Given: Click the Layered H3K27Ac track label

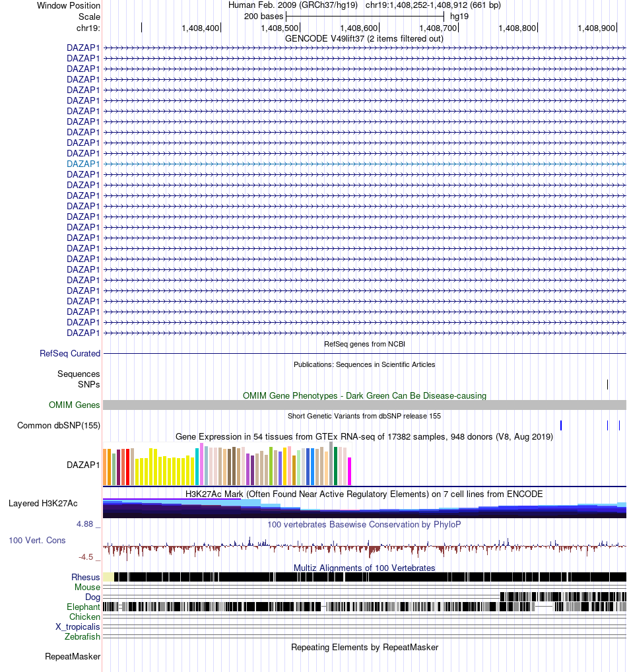Looking at the screenshot, I should coord(43,504).
